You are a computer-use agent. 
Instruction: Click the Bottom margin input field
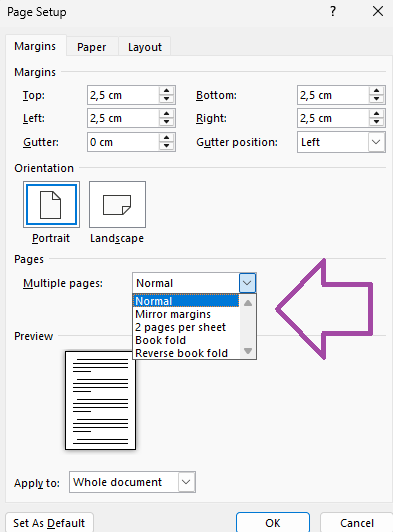[x=333, y=95]
